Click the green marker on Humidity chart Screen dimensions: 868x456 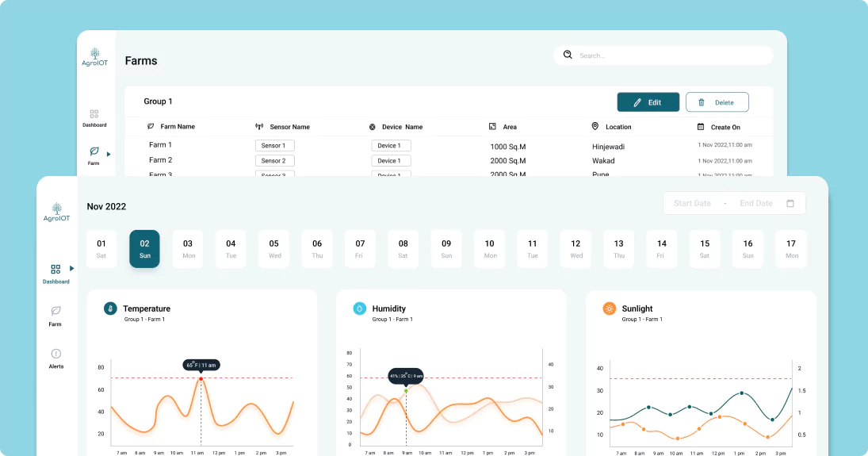coord(406,391)
